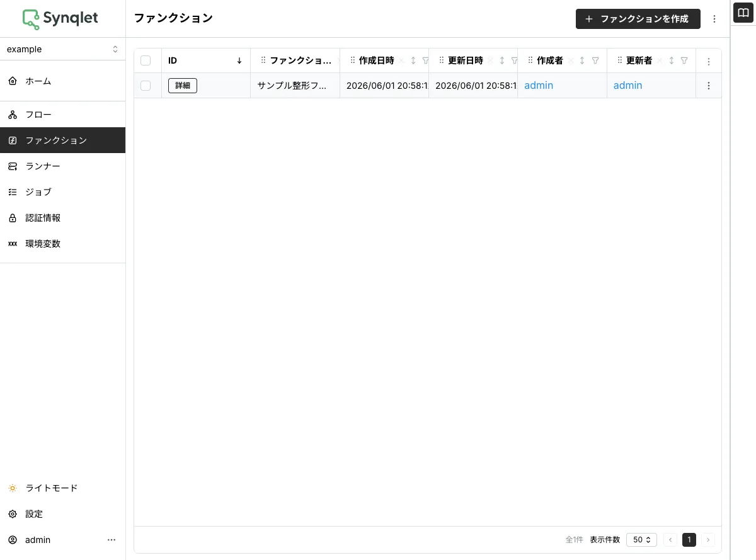
Task: Click the サンプル整形フ… function name cell
Action: click(x=295, y=86)
